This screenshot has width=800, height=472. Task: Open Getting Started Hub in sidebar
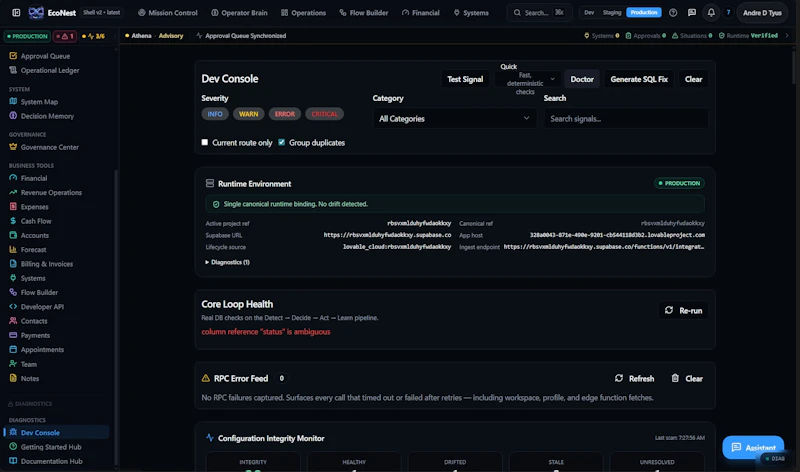(x=45, y=447)
